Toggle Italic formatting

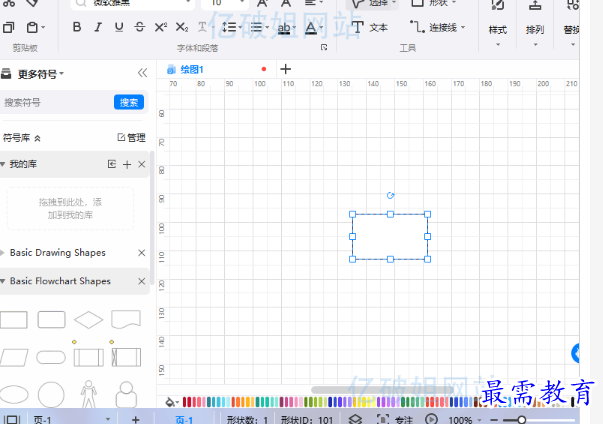tap(98, 27)
